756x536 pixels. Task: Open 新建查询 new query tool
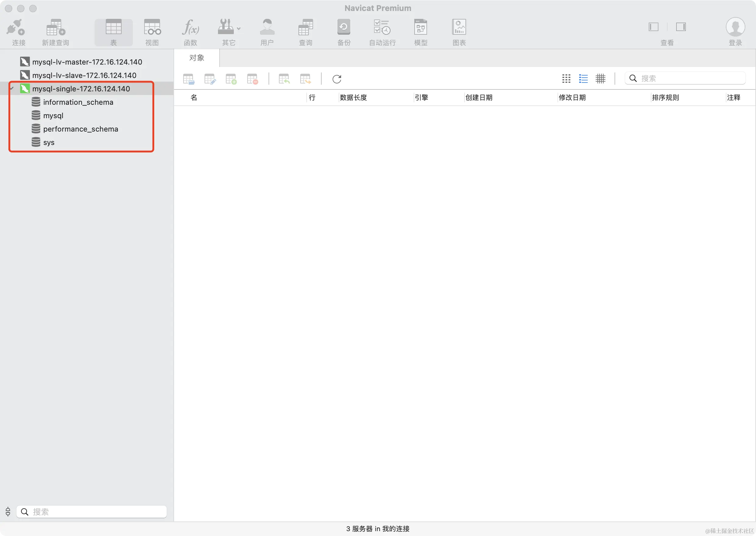tap(55, 27)
